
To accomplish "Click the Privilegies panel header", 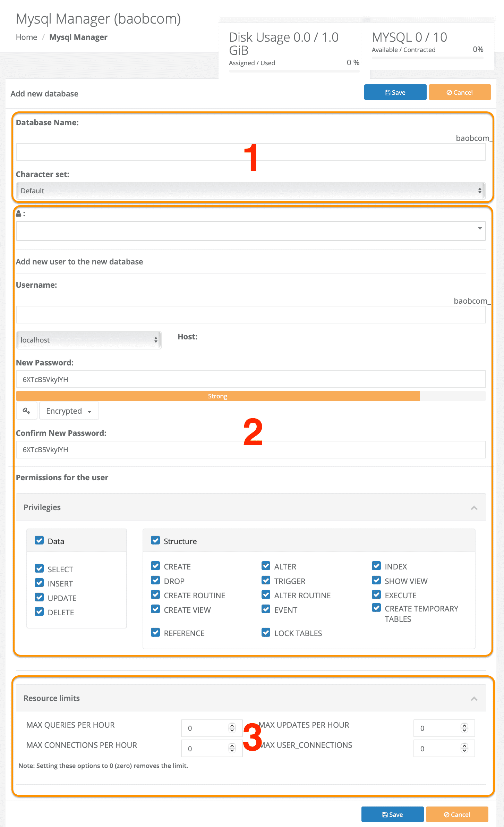I will click(251, 507).
